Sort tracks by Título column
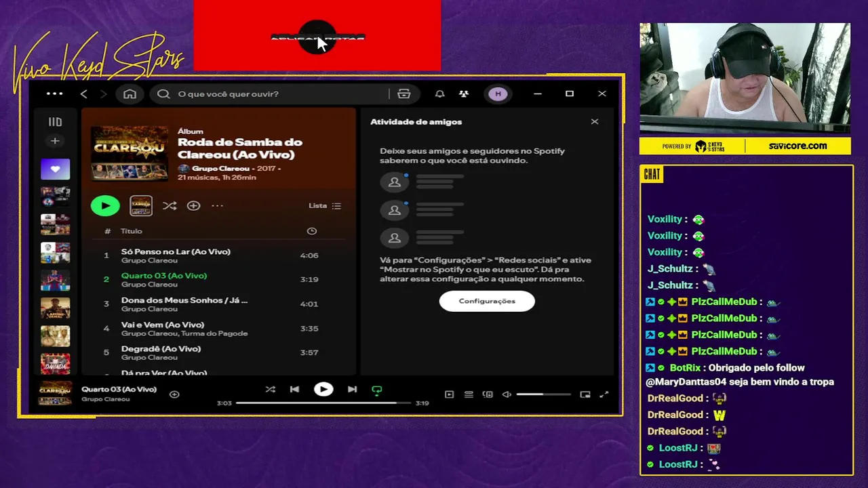868x488 pixels. point(132,231)
